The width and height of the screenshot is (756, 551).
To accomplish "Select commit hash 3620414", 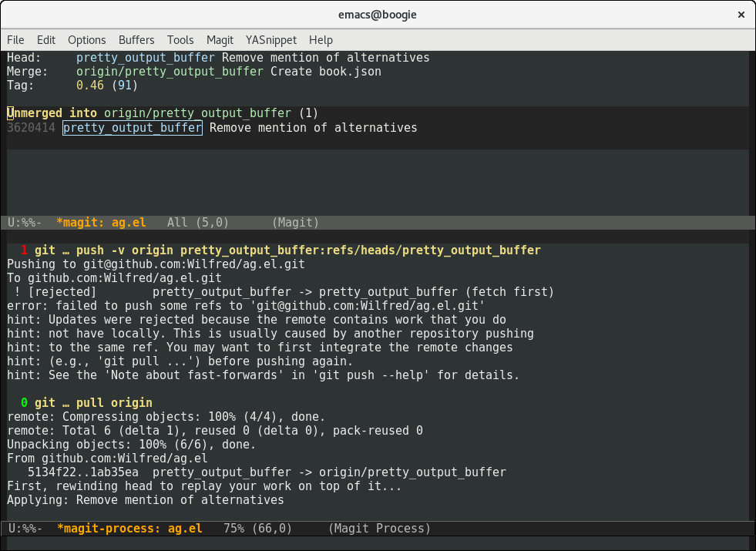I will tap(31, 128).
